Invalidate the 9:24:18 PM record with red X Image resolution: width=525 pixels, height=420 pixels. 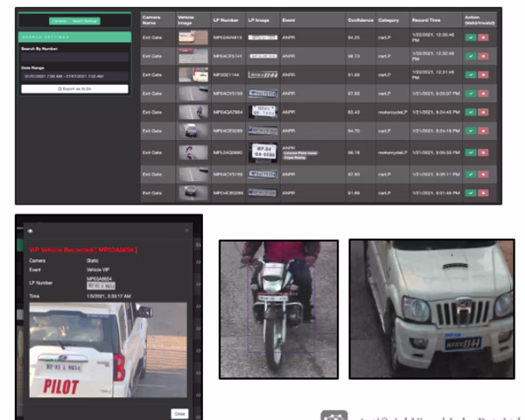coord(483,131)
